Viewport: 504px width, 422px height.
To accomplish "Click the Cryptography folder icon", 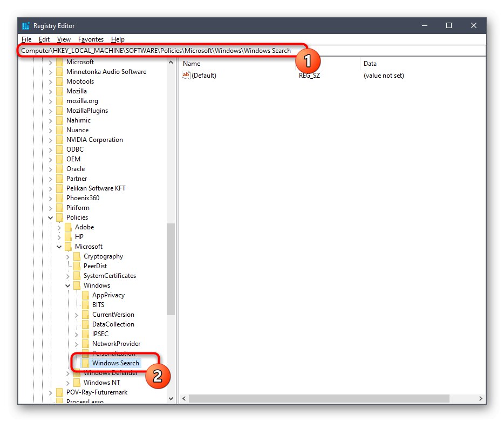I will (x=77, y=256).
